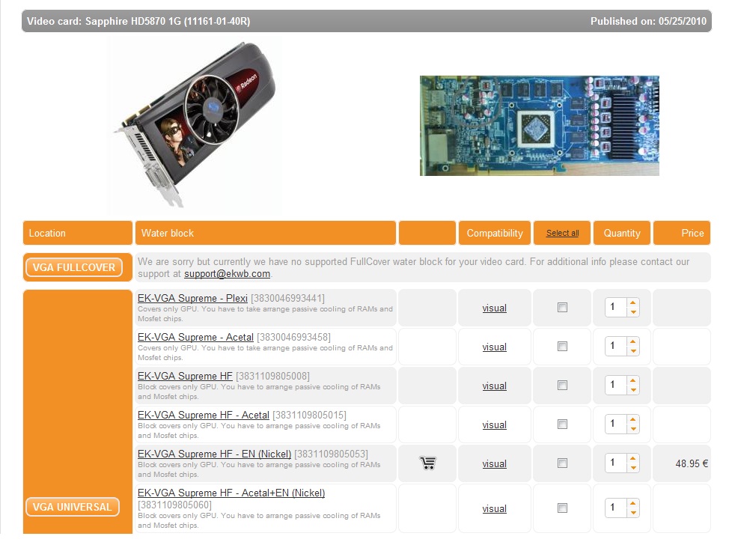Image resolution: width=735 pixels, height=560 pixels.
Task: Open EK-VGA Supreme - Acetal product link
Action: (195, 337)
